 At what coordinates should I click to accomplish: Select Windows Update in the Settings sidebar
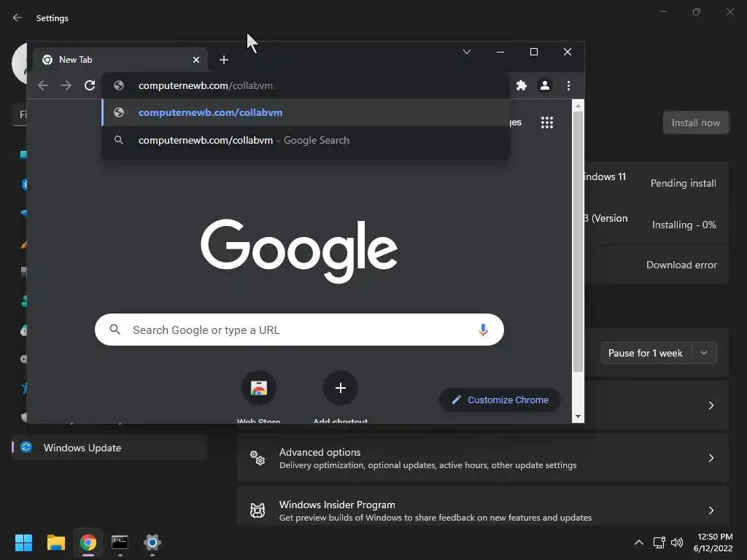point(109,448)
